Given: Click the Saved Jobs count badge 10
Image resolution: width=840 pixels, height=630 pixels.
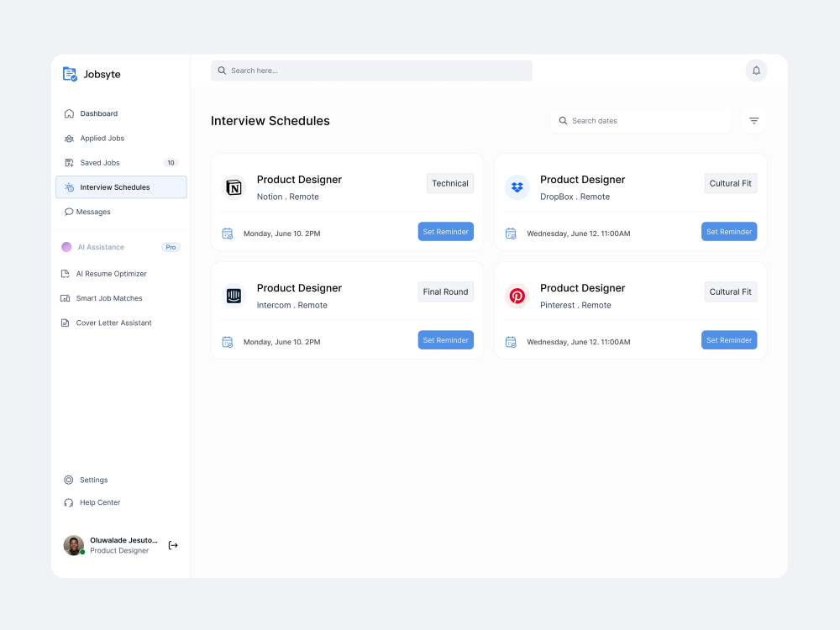Looking at the screenshot, I should click(171, 163).
